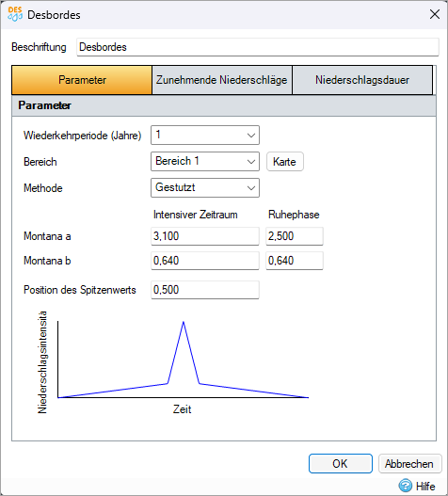The width and height of the screenshot is (448, 496).
Task: Select Montana b Intensiver Zeitraum field
Action: (x=205, y=261)
